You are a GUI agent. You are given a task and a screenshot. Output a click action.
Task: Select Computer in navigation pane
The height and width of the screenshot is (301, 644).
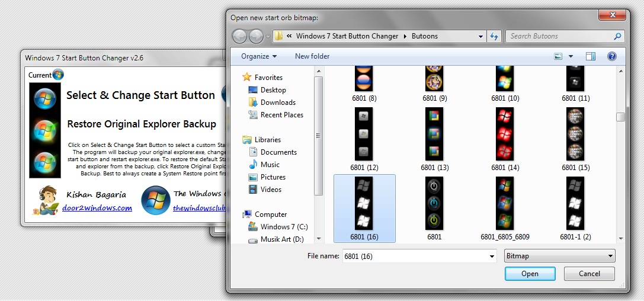point(265,214)
